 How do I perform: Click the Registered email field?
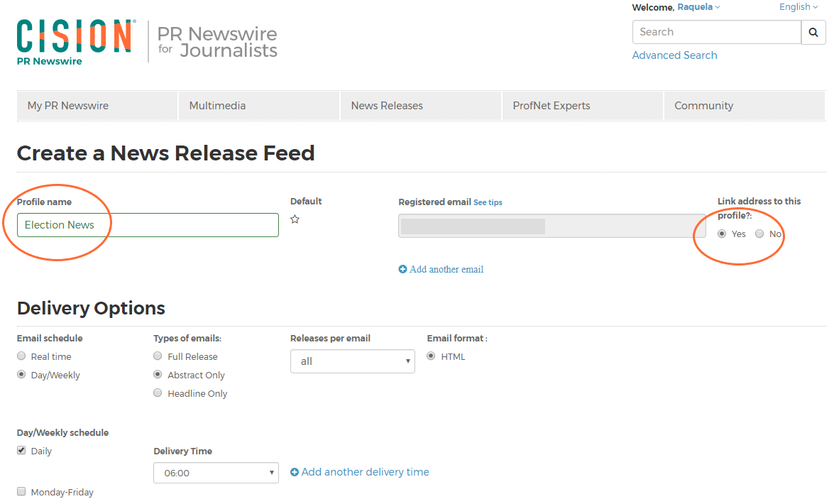click(x=552, y=226)
